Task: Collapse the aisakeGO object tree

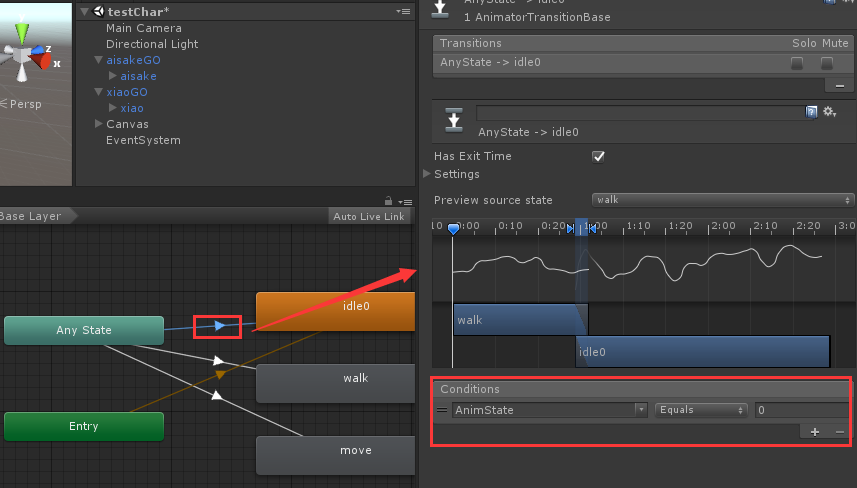Action: [x=98, y=60]
